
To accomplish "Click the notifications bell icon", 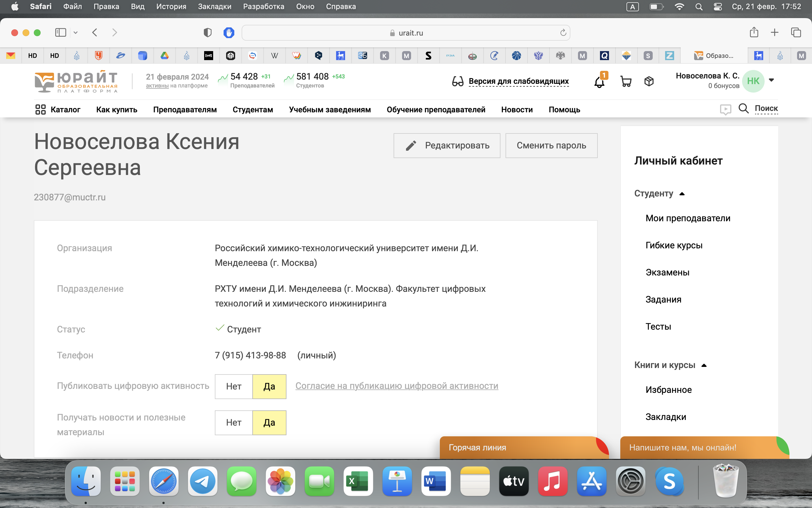I will tap(599, 82).
